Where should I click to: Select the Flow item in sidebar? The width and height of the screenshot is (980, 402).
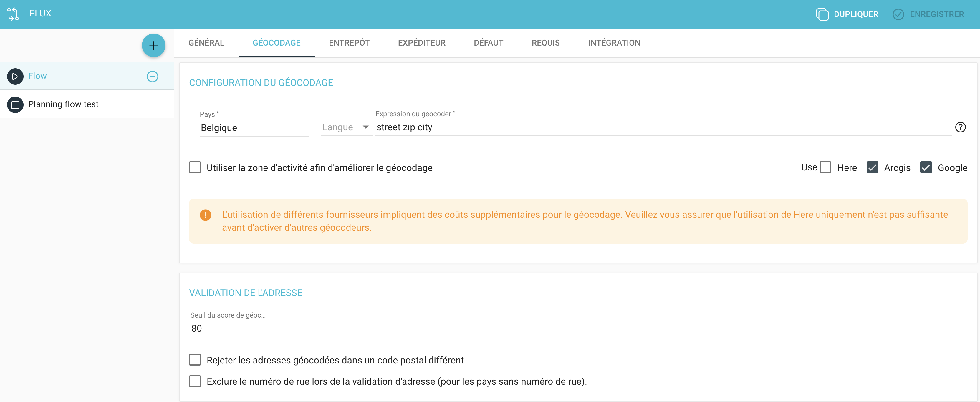click(x=87, y=77)
